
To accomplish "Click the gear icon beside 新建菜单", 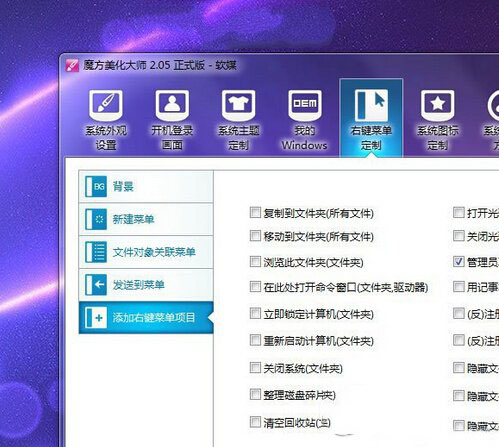I will (x=96, y=219).
